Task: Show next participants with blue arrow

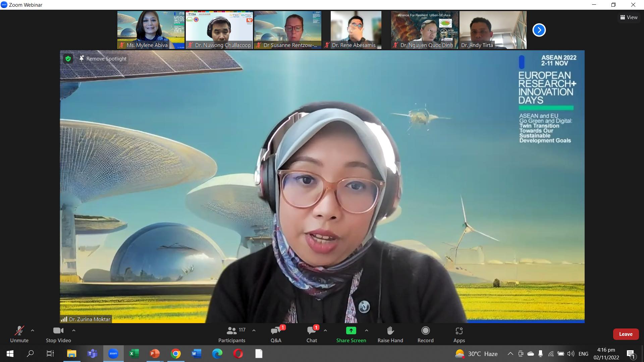Action: (x=539, y=30)
